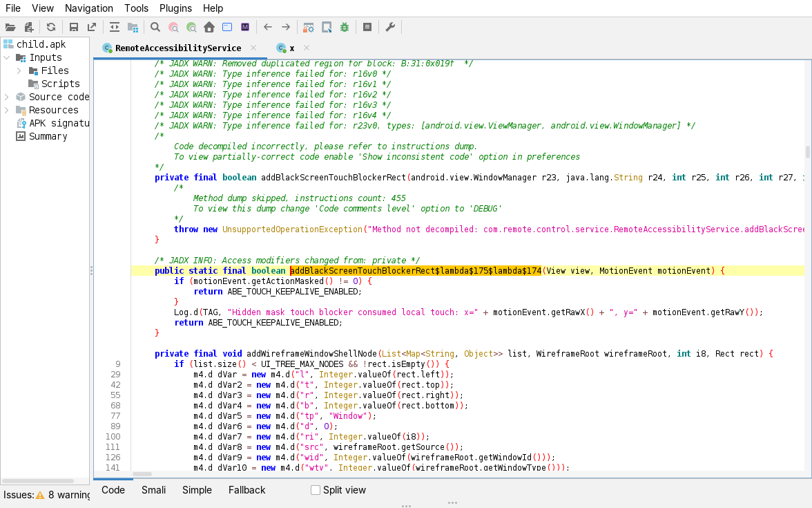812x508 pixels.
Task: Open the File menu
Action: click(x=13, y=8)
